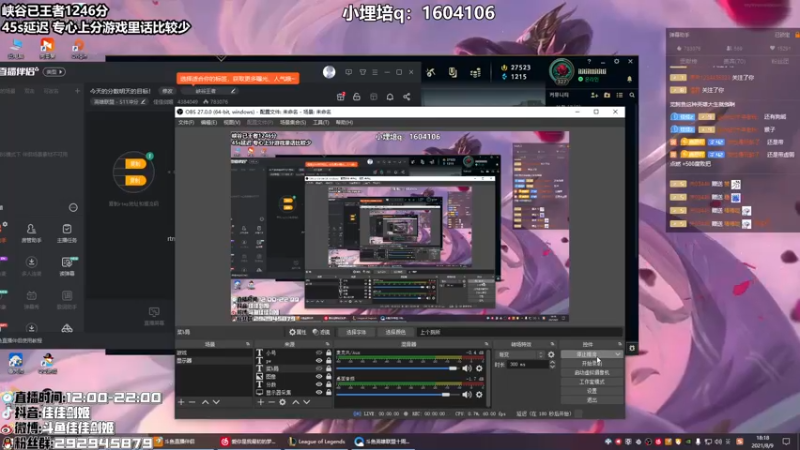The height and width of the screenshot is (450, 800).
Task: Click the 设置 button in OBS controls
Action: (x=592, y=391)
